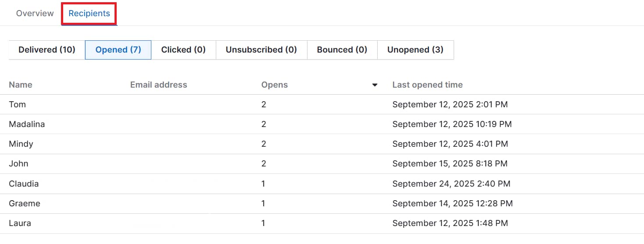This screenshot has height=244, width=644.
Task: Filter by Clicked (0)
Action: (x=183, y=50)
